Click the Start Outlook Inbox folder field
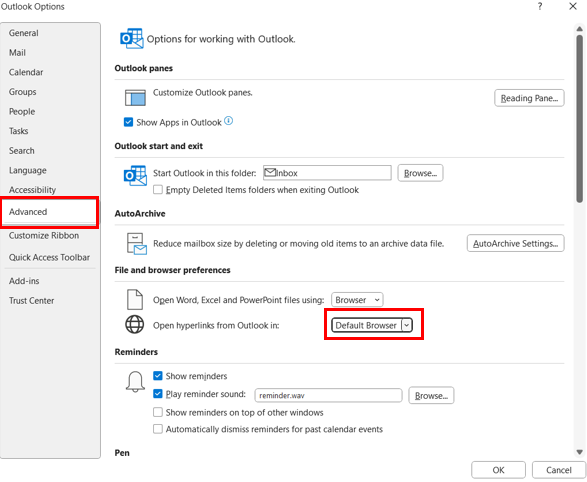The width and height of the screenshot is (587, 482). click(327, 173)
